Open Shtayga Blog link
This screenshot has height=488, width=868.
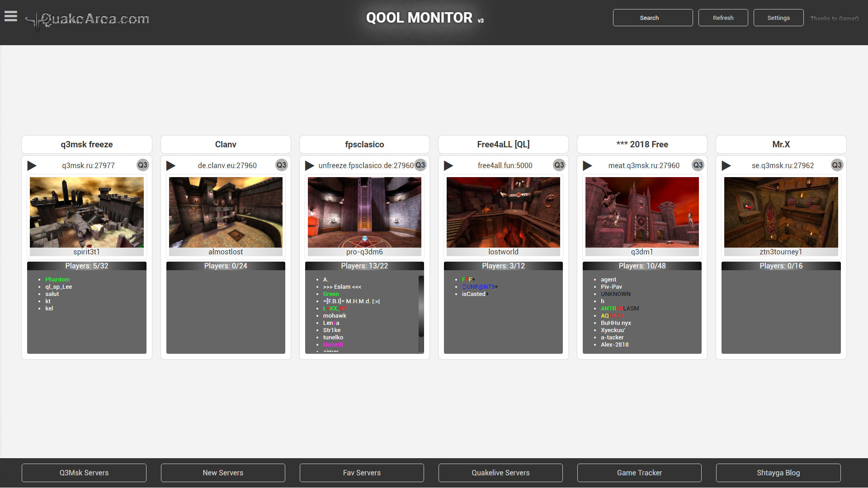tap(778, 473)
